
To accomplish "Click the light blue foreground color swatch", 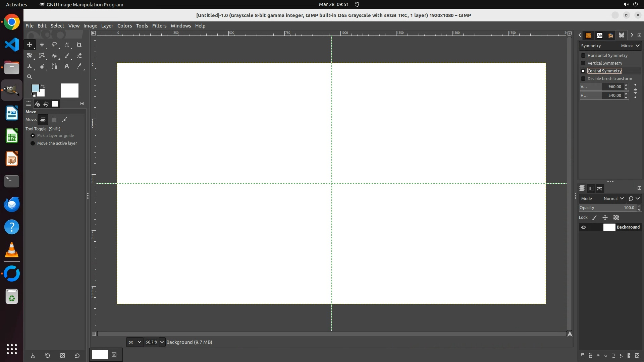I will [35, 88].
